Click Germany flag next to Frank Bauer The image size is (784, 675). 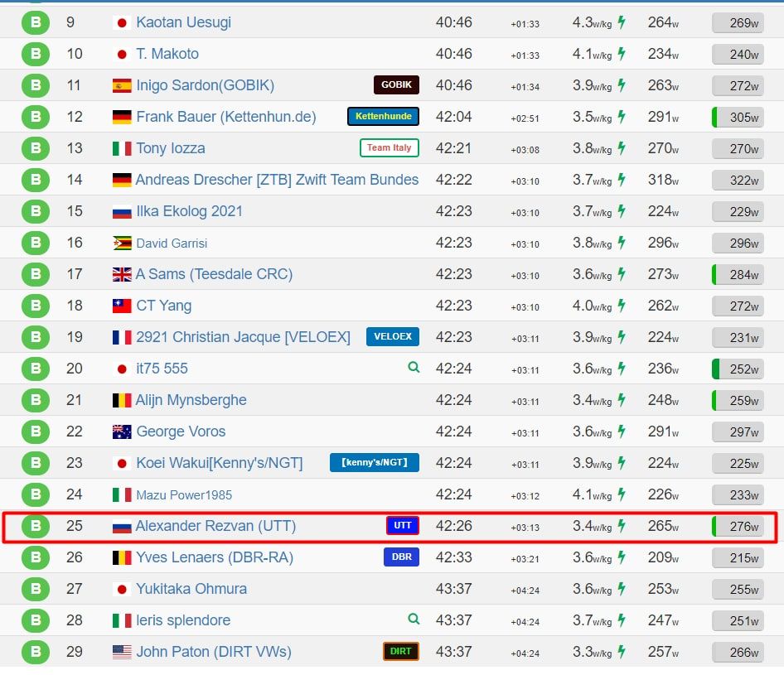click(x=122, y=118)
